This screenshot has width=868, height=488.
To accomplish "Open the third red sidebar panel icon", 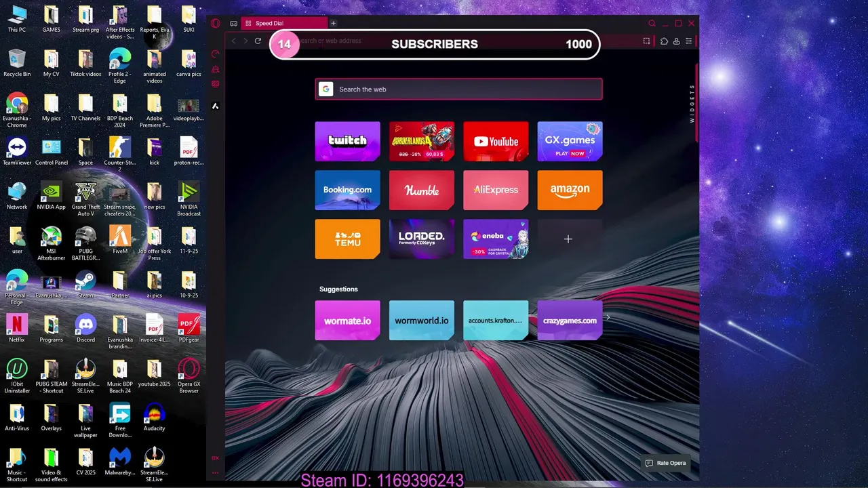I will pyautogui.click(x=216, y=84).
